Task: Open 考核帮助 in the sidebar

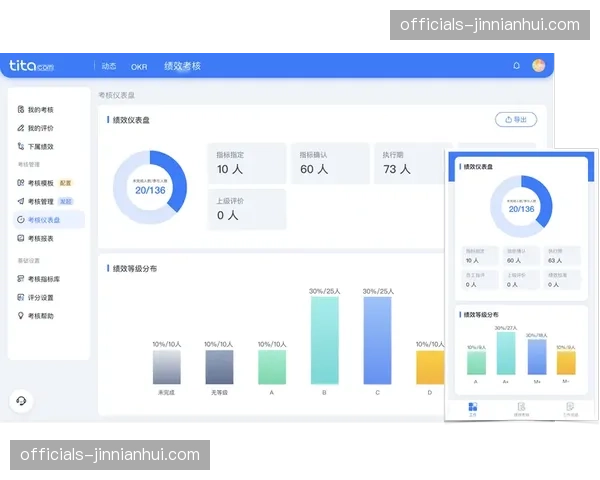Action: (x=40, y=316)
